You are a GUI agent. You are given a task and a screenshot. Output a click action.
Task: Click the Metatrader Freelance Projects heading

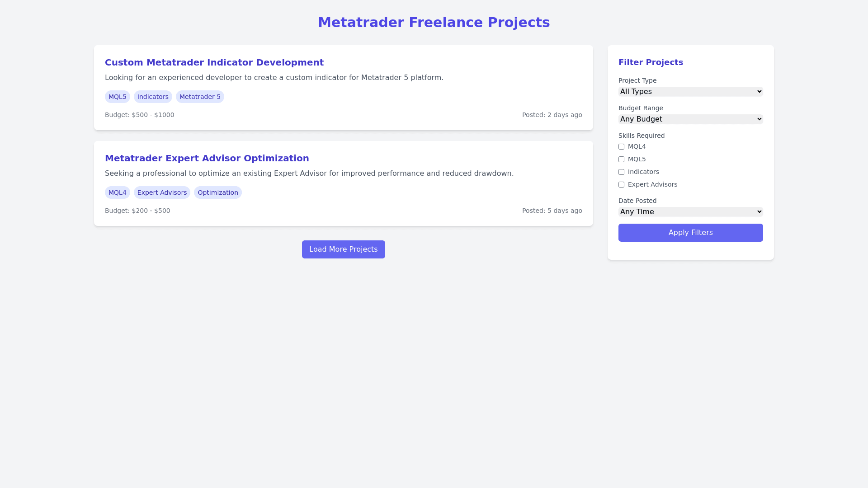[434, 23]
